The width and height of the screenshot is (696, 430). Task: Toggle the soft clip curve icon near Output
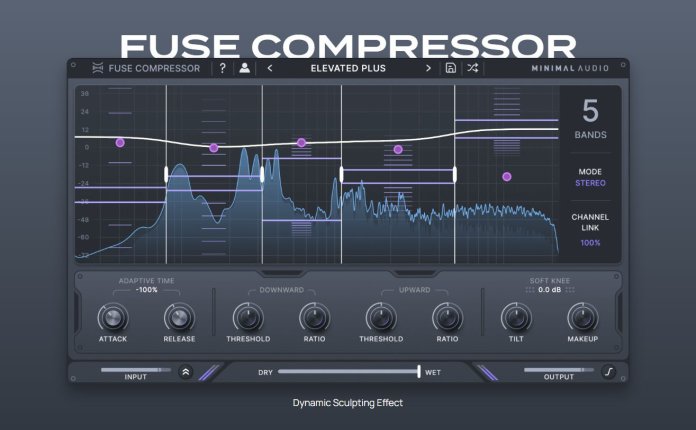(x=609, y=372)
